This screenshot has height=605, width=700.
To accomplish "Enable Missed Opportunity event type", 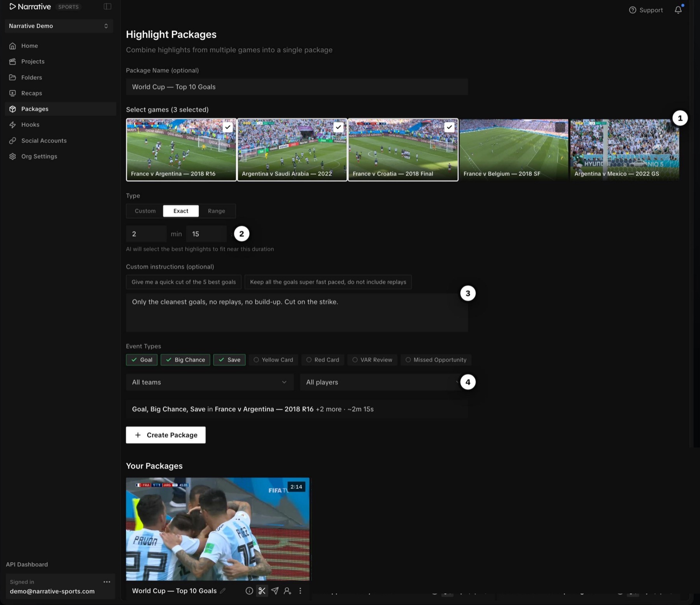I will tap(436, 360).
